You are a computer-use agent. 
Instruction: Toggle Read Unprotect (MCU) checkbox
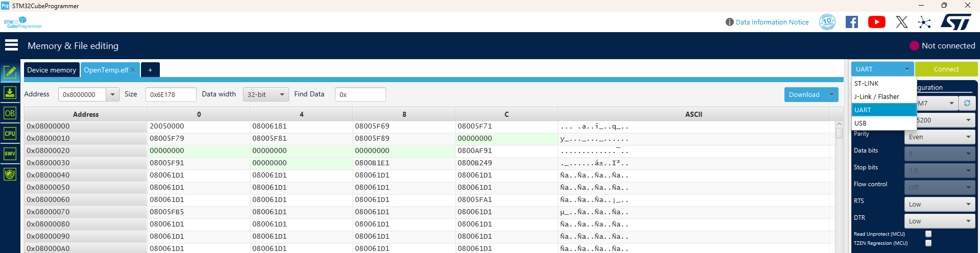pyautogui.click(x=928, y=234)
